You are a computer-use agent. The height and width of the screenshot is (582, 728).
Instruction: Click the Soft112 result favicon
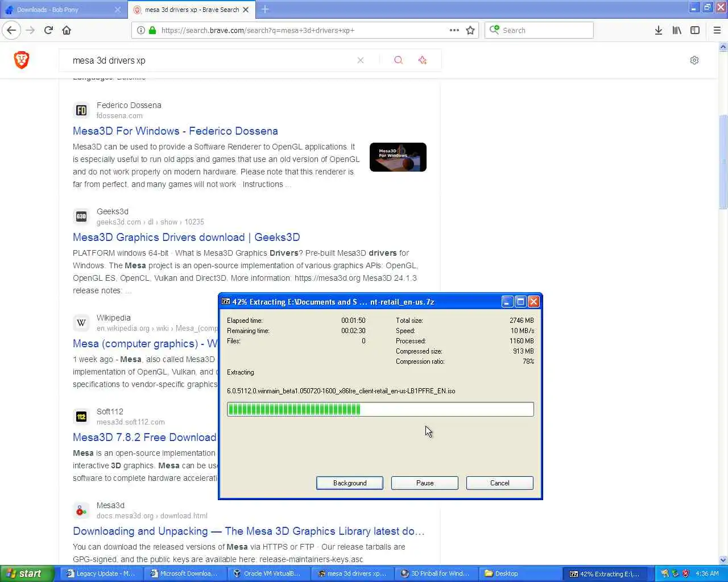tap(81, 417)
